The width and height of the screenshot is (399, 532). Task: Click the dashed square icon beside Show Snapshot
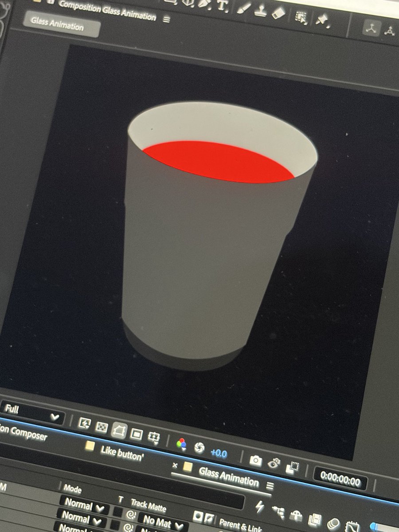[x=293, y=468]
